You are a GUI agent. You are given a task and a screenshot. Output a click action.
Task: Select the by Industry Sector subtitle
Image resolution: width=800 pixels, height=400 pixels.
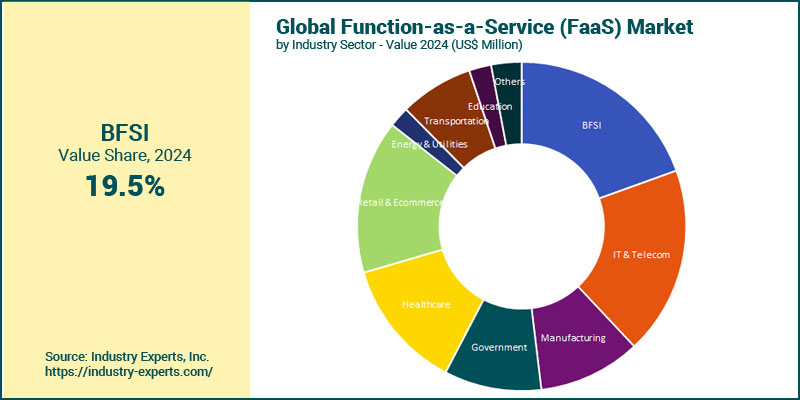click(399, 45)
